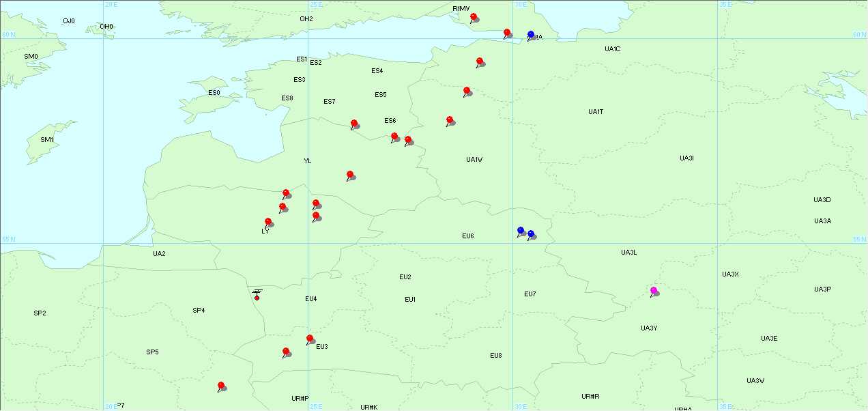Viewport: 868px width, 411px height.
Task: Click the UA1W region label
Action: pos(474,160)
